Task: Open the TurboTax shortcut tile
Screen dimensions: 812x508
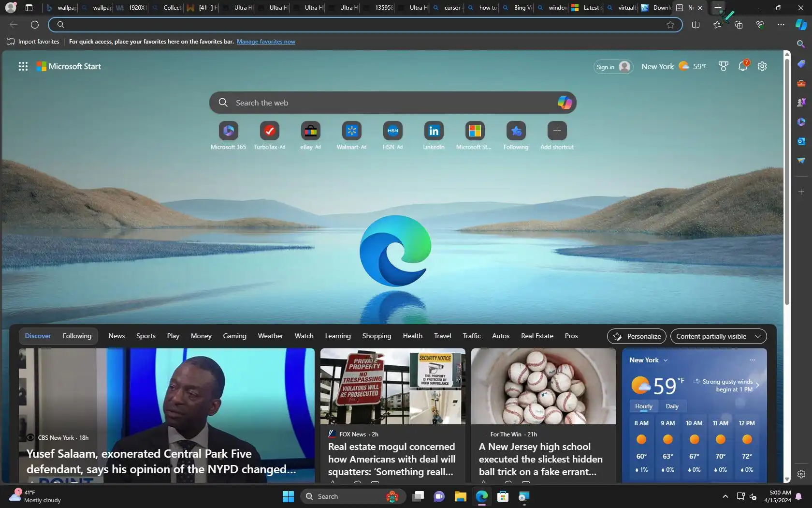Action: [x=269, y=135]
